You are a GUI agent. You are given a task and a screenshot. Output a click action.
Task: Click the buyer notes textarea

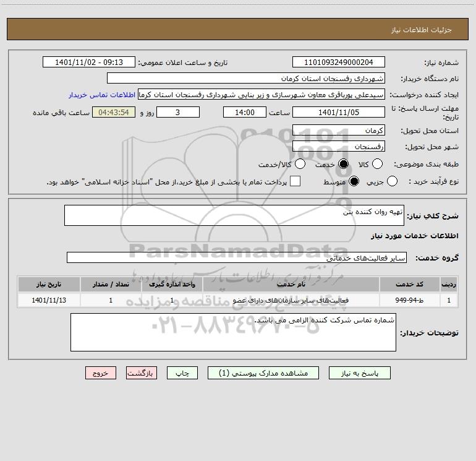click(x=233, y=332)
